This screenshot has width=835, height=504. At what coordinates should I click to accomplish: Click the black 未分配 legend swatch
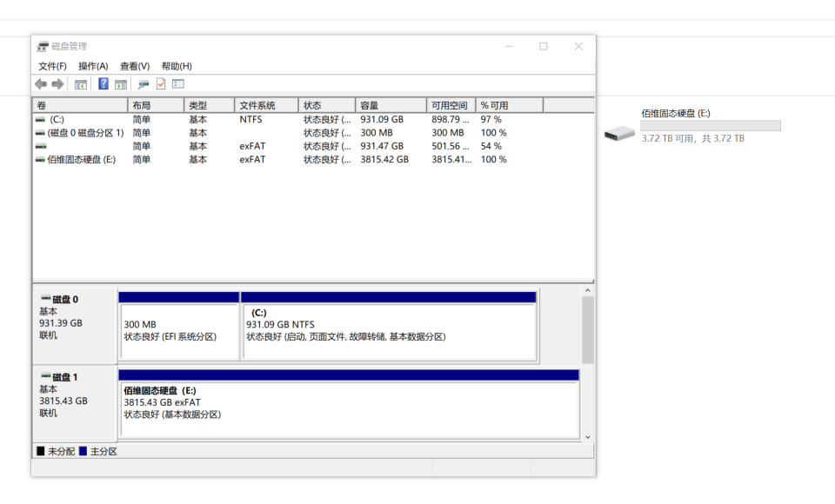click(41, 451)
